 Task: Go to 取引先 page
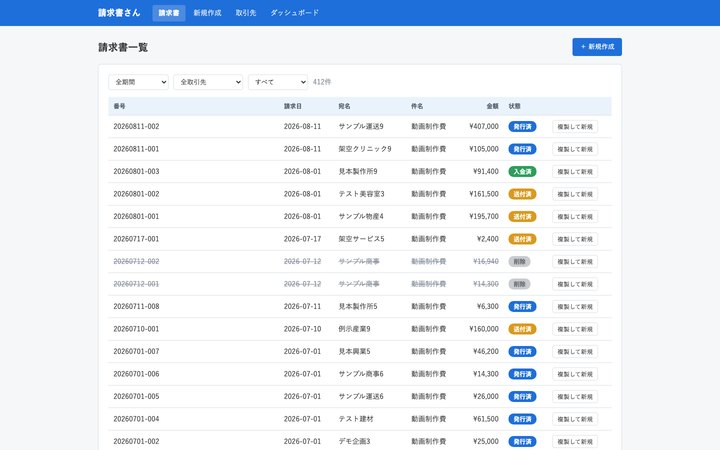(246, 13)
